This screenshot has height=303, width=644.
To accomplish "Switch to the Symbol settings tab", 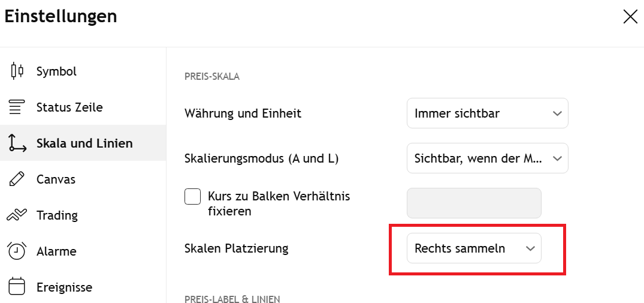I will click(56, 71).
